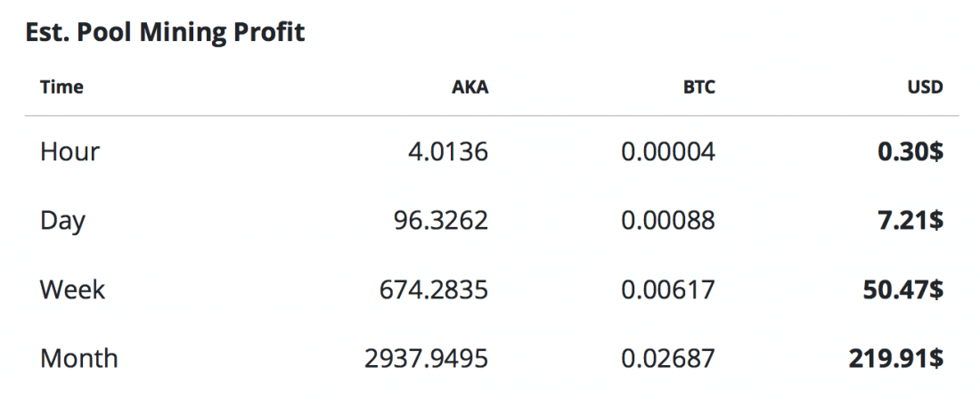Click the daily AKA value 96.3262
Image resolution: width=980 pixels, height=407 pixels.
tap(441, 220)
